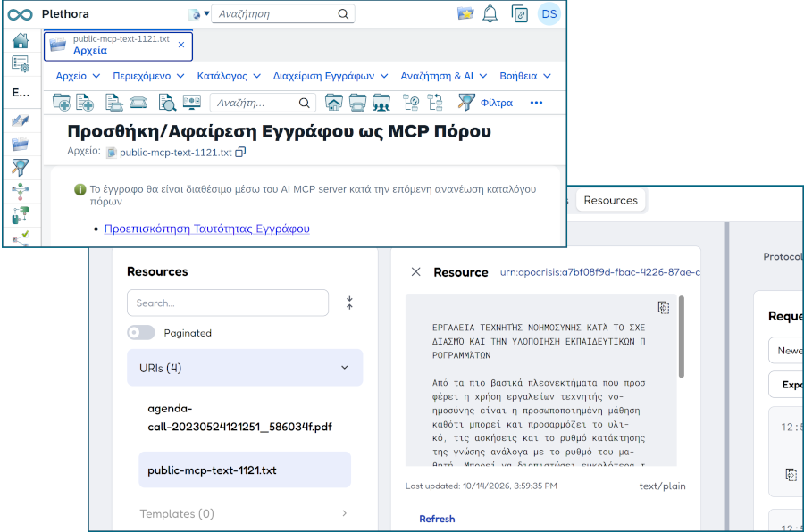Click the copy icon next to public-mcp-text-1121.txt filename
804x532 pixels.
click(x=240, y=153)
